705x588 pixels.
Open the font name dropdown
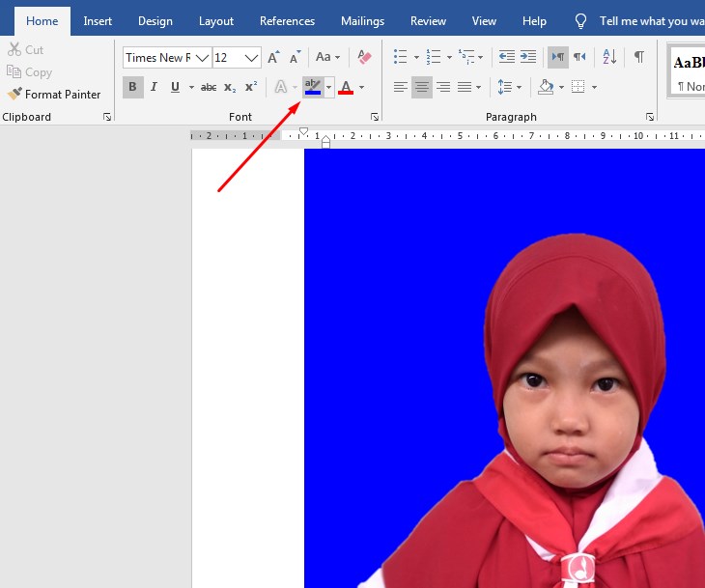pyautogui.click(x=203, y=58)
